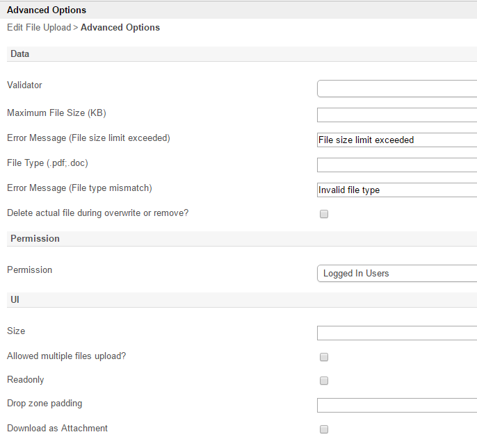Click the Advanced Options title bar
Screen dimensions: 477x448
tap(47, 10)
